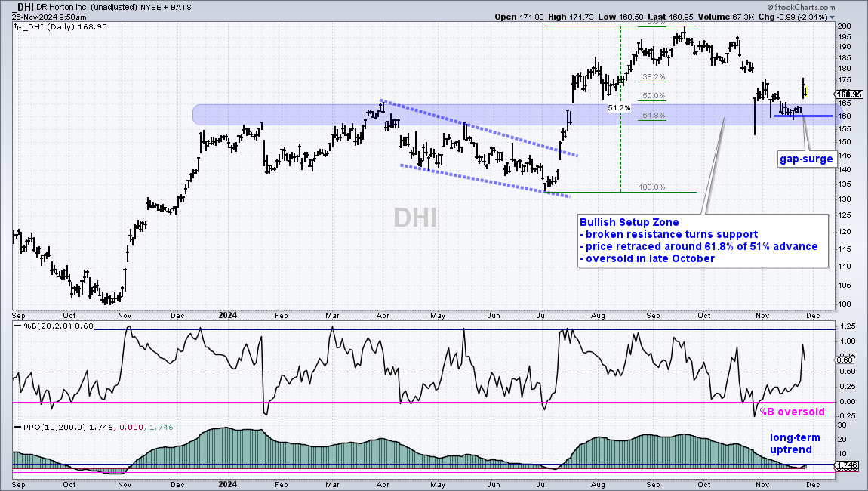868x491 pixels.
Task: Click the Jul label under the price chart
Action: click(x=541, y=315)
